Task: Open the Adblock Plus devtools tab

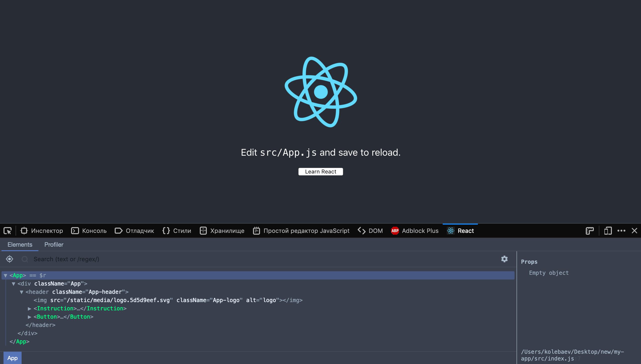Action: click(x=415, y=231)
